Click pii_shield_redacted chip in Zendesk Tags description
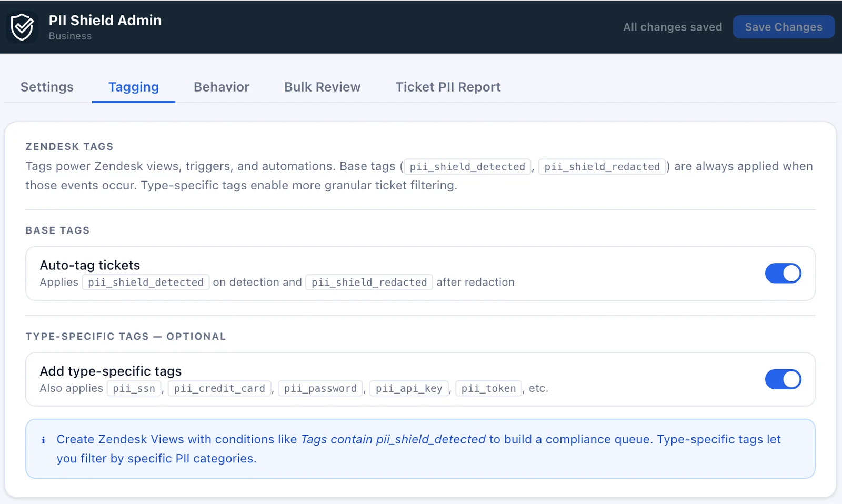The height and width of the screenshot is (504, 842). (602, 167)
